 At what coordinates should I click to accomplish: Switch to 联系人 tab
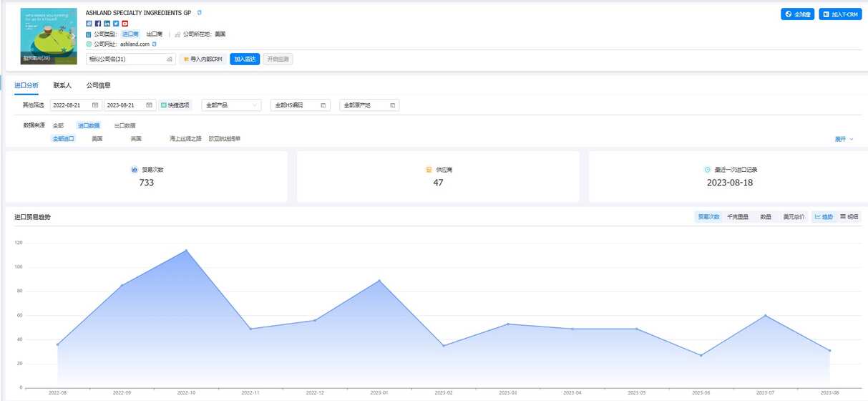tap(62, 85)
